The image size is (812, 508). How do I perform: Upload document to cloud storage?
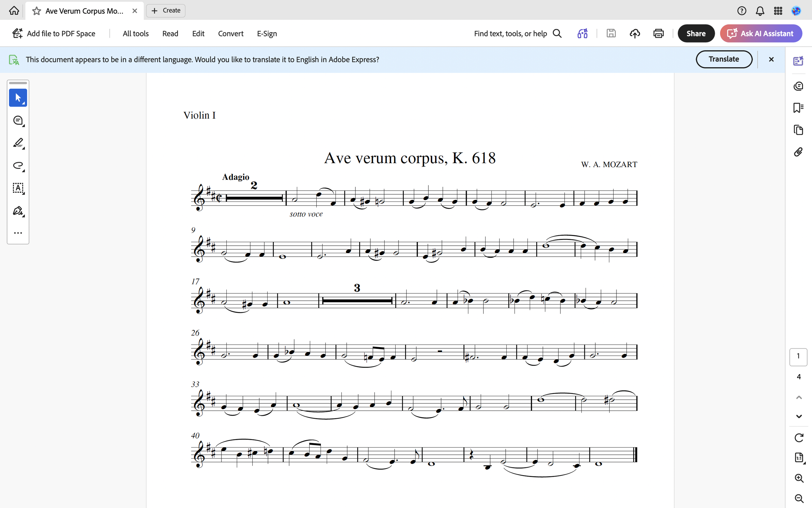pyautogui.click(x=635, y=33)
